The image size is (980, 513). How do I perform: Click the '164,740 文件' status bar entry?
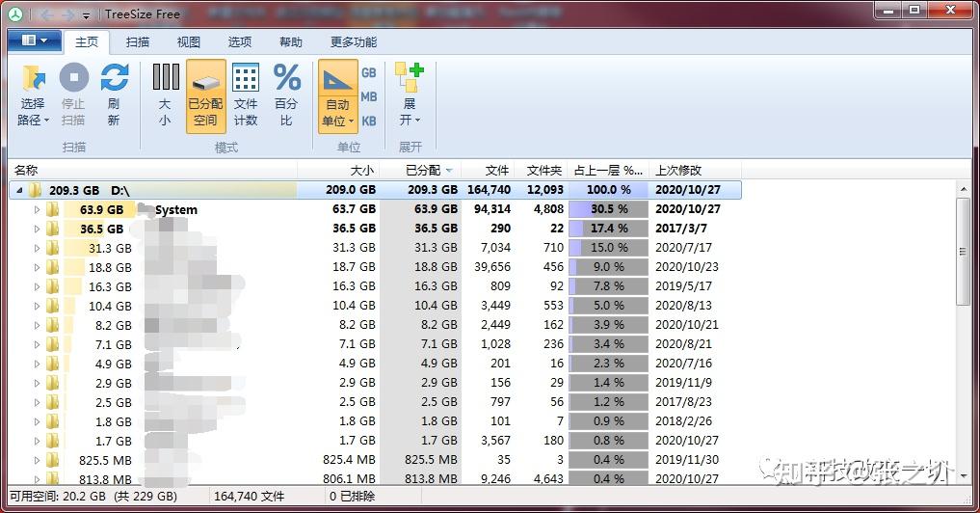click(x=249, y=497)
